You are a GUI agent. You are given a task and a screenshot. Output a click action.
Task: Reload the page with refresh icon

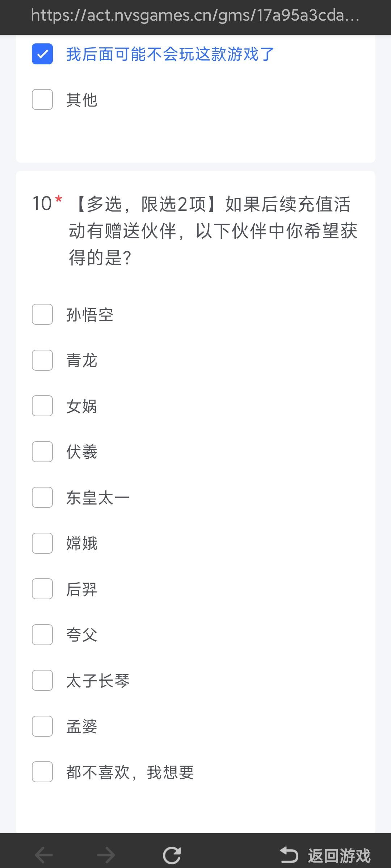[172, 855]
